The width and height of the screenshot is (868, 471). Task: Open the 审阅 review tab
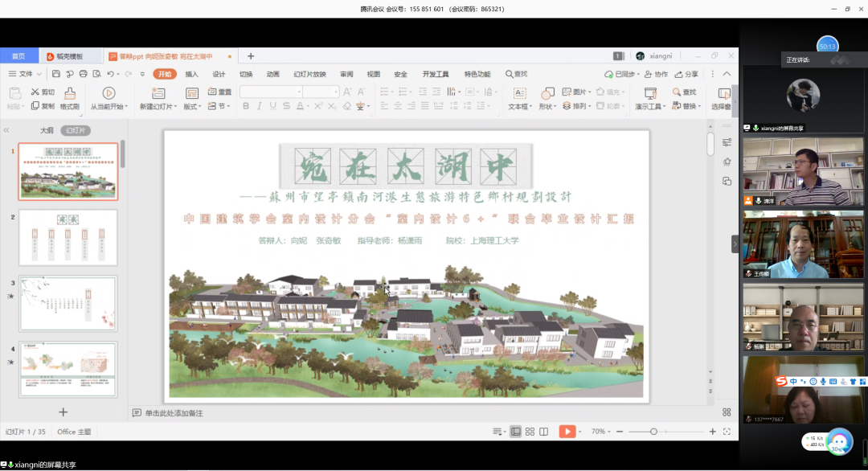click(x=346, y=74)
